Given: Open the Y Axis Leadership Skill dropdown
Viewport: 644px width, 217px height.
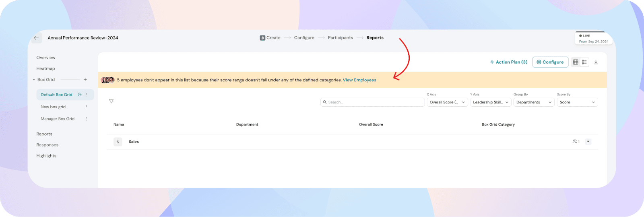Looking at the screenshot, I should 491,102.
